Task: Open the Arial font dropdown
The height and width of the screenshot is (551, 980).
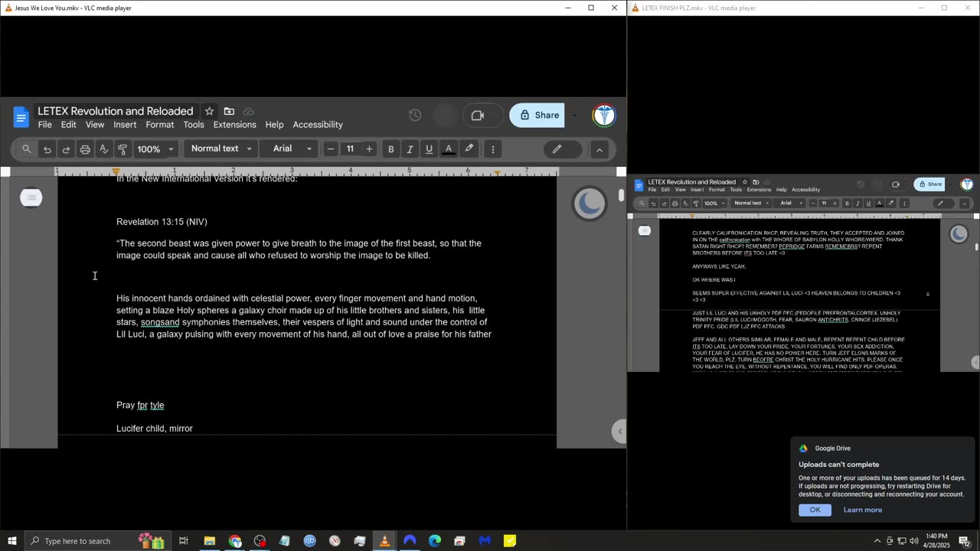Action: (292, 148)
